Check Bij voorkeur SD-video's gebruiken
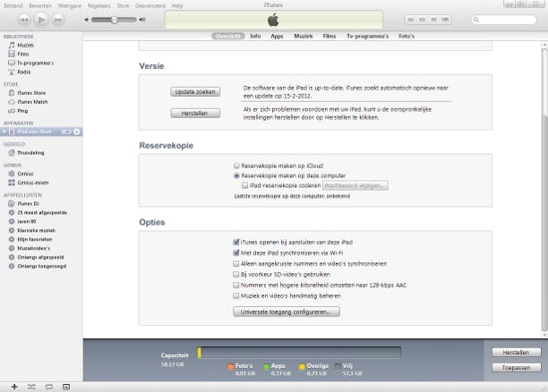Viewport: 548px width, 392px height. click(x=235, y=274)
